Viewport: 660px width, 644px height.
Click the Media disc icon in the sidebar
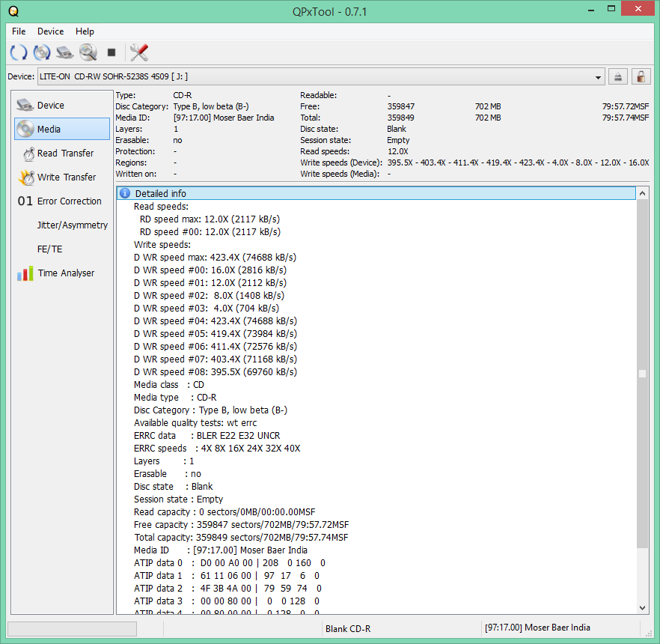pyautogui.click(x=25, y=129)
